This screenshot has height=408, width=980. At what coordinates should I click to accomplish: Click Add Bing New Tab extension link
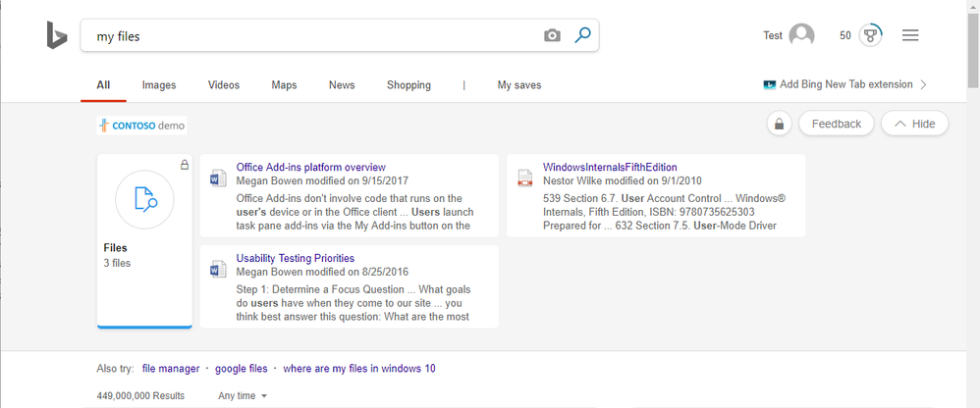846,84
